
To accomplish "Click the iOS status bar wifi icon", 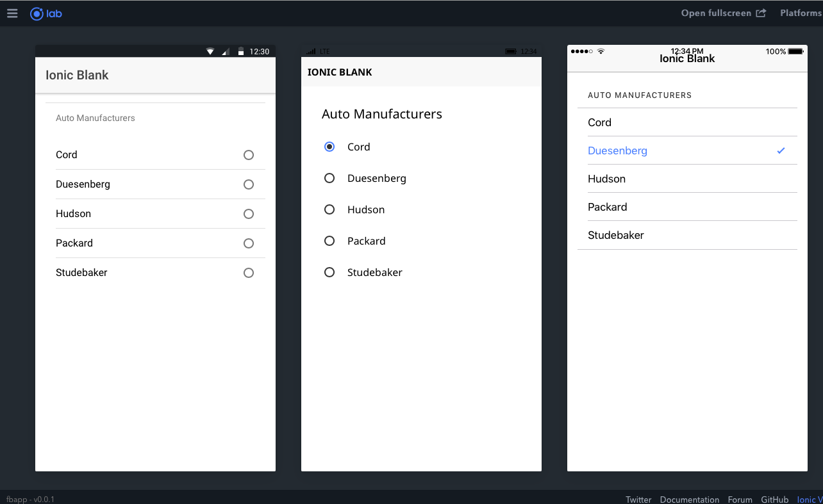I will tap(601, 51).
